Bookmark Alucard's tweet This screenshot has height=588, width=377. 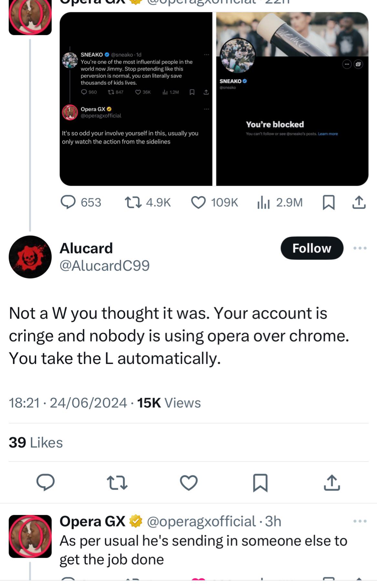click(x=260, y=482)
